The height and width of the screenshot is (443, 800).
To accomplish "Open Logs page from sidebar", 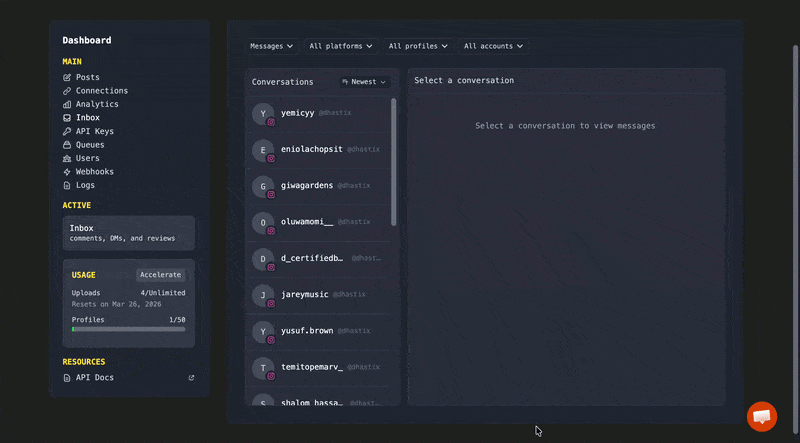I will (x=85, y=185).
